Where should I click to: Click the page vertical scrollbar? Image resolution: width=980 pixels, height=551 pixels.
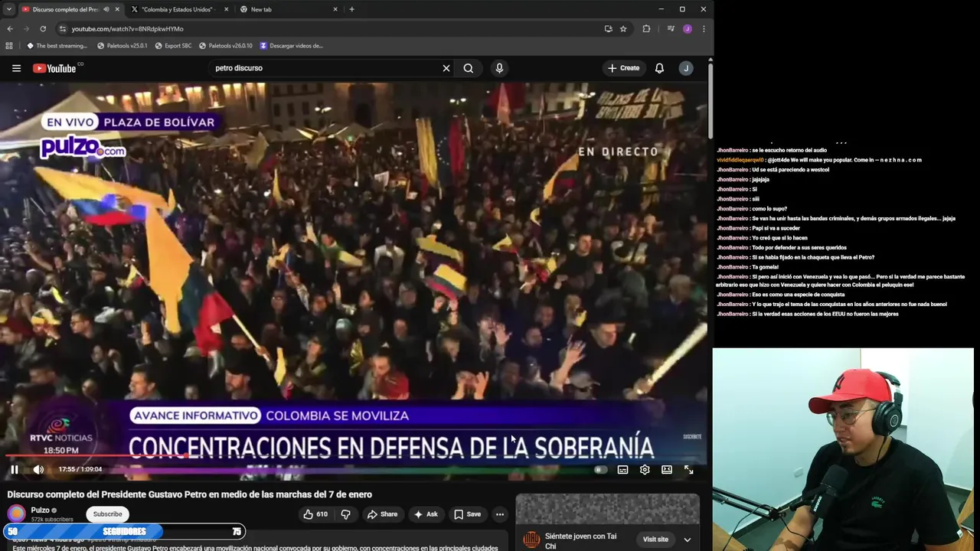[x=710, y=99]
